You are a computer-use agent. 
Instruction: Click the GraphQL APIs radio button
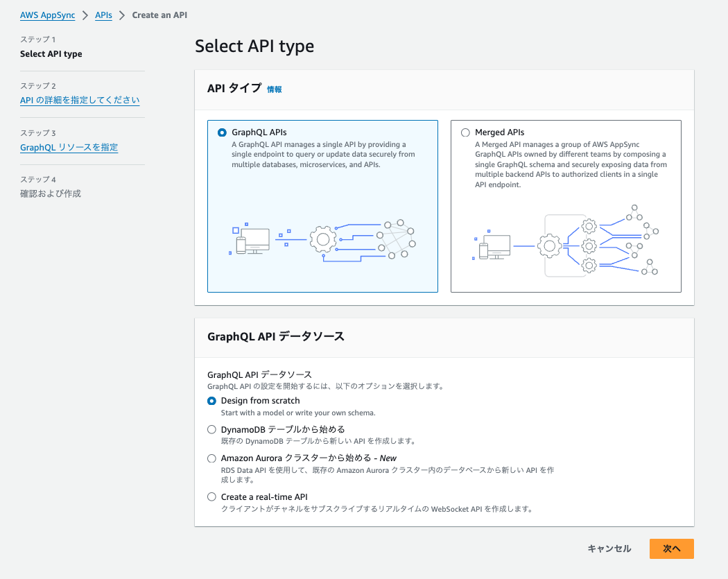[x=222, y=132]
